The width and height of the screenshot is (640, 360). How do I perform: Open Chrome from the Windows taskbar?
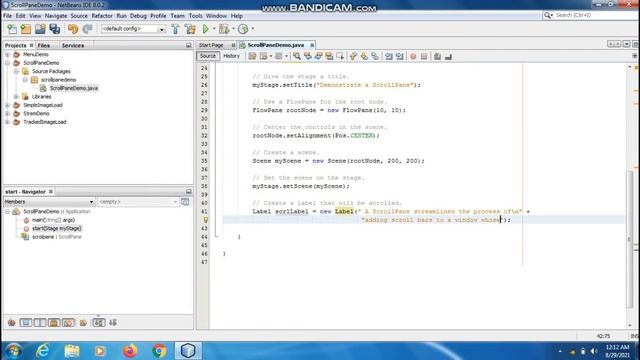159,351
